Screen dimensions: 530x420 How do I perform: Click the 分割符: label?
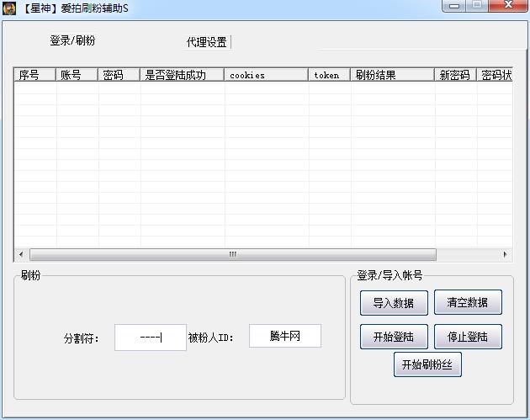[x=81, y=338]
